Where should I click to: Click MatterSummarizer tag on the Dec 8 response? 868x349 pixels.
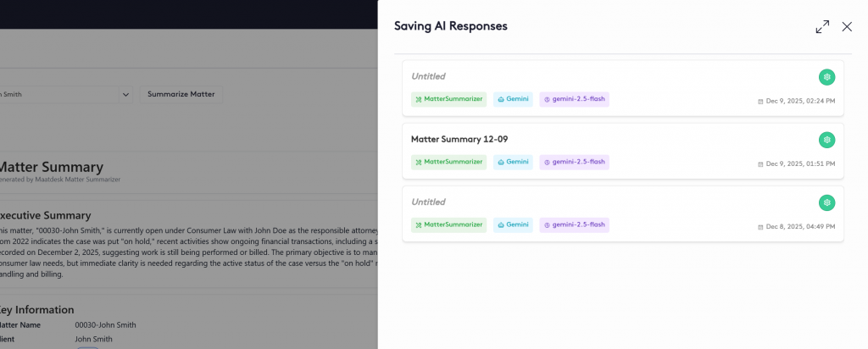pyautogui.click(x=448, y=224)
